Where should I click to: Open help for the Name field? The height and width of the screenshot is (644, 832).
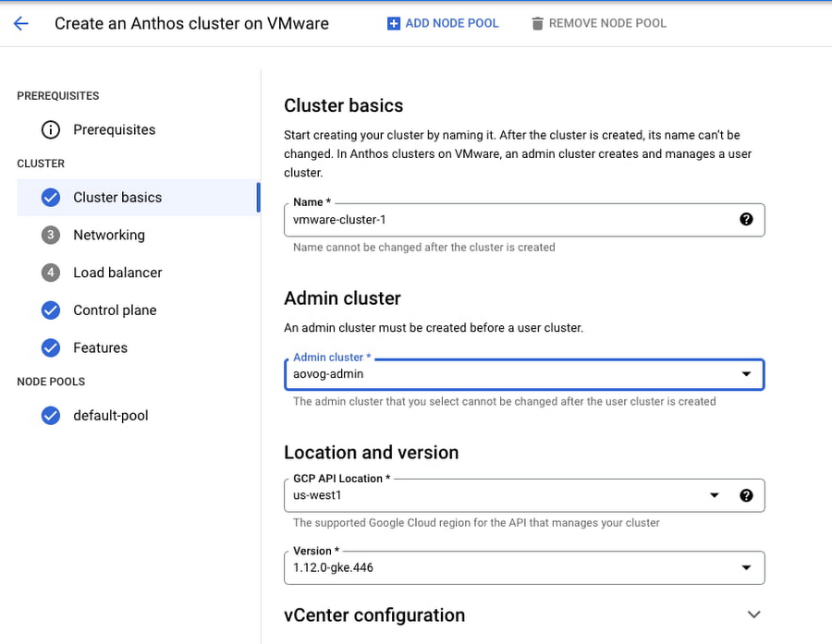746,219
